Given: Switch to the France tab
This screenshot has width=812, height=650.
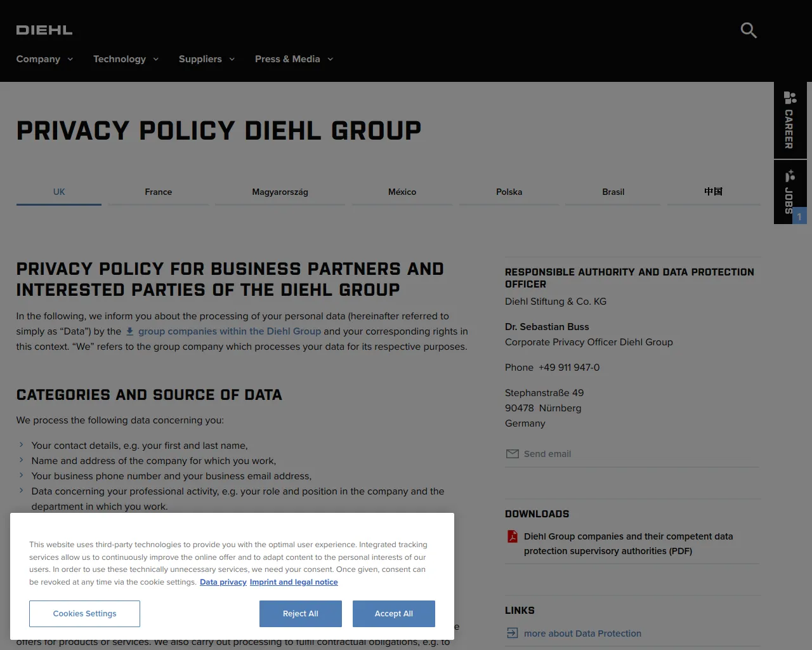Looking at the screenshot, I should 159,192.
